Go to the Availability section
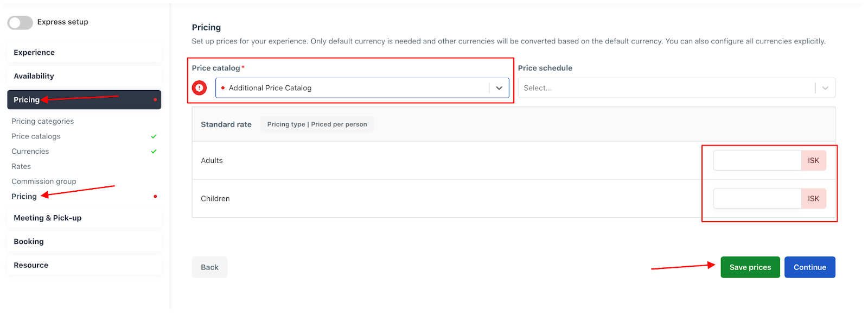868x314 pixels. tap(84, 76)
